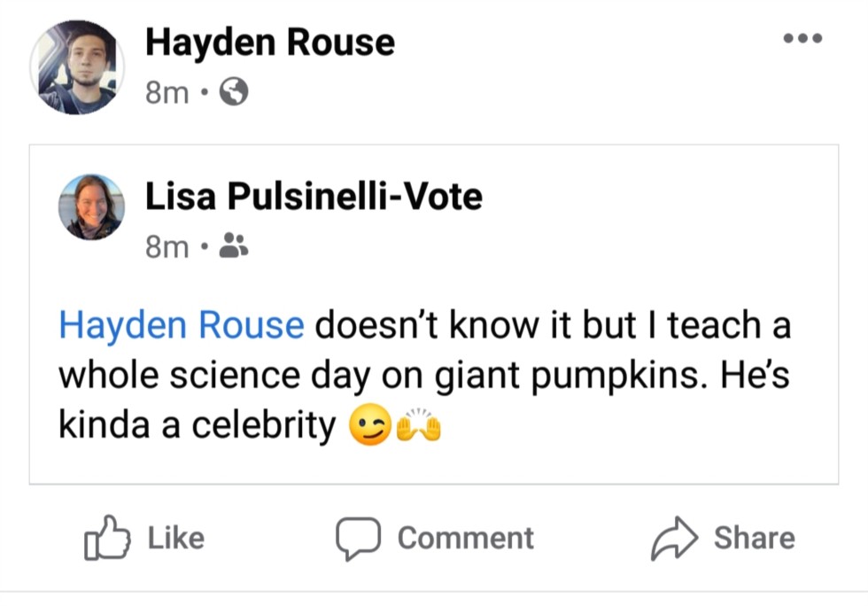Click the speech bubble Comment icon
868x606 pixels.
pyautogui.click(x=358, y=538)
